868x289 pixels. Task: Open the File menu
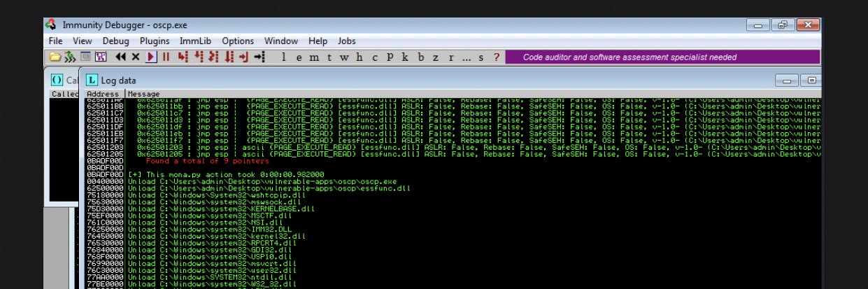[56, 41]
